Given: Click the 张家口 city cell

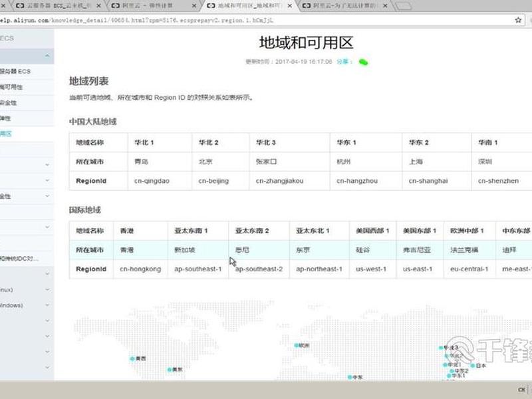Looking at the screenshot, I should pyautogui.click(x=290, y=162).
